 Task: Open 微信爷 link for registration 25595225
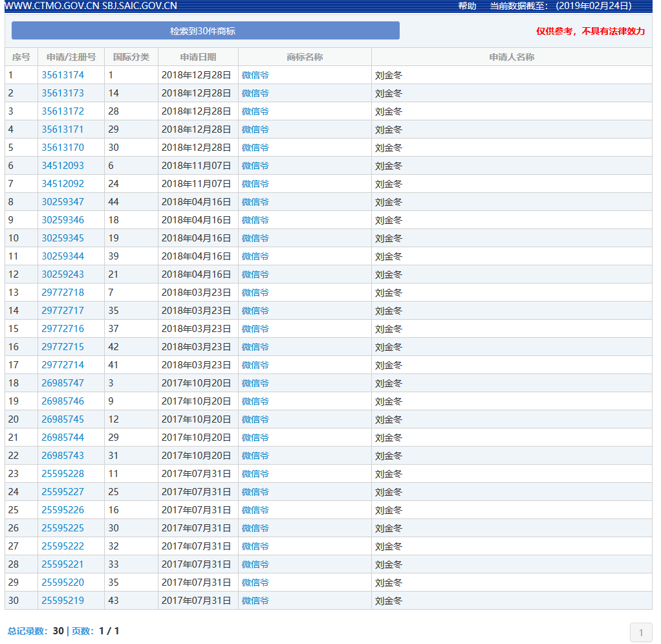pyautogui.click(x=255, y=528)
